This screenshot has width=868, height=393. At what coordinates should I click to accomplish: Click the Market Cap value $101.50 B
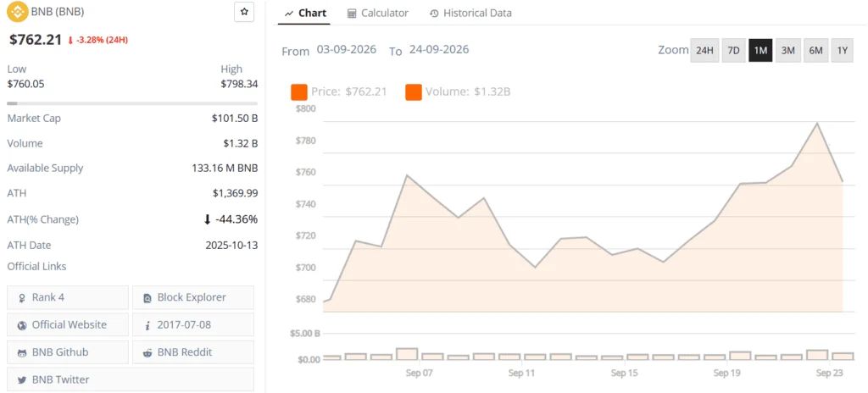pyautogui.click(x=235, y=119)
